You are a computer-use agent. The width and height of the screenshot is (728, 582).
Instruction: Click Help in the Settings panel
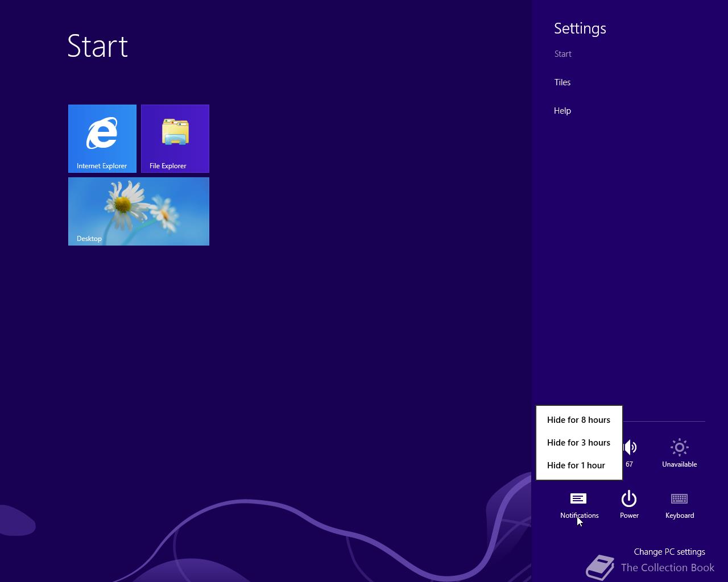tap(562, 110)
